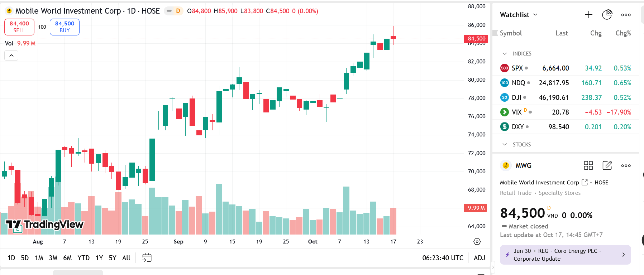Select the 3M time range
Image resolution: width=644 pixels, height=275 pixels.
point(53,258)
